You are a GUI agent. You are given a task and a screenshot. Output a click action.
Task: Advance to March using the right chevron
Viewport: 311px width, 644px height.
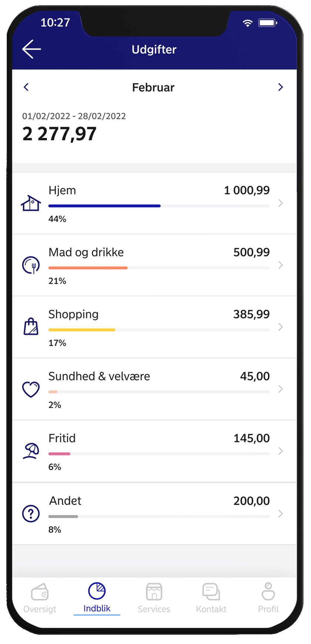[281, 87]
